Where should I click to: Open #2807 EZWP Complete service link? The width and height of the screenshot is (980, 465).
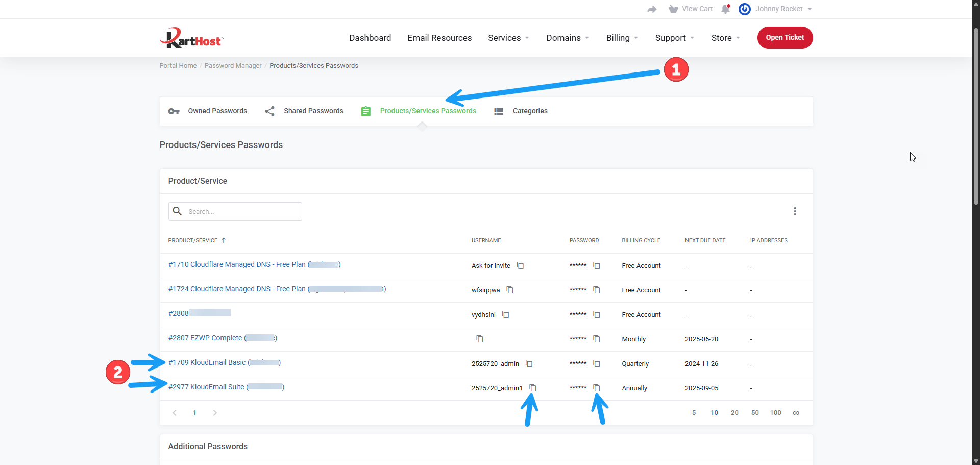pyautogui.click(x=223, y=338)
